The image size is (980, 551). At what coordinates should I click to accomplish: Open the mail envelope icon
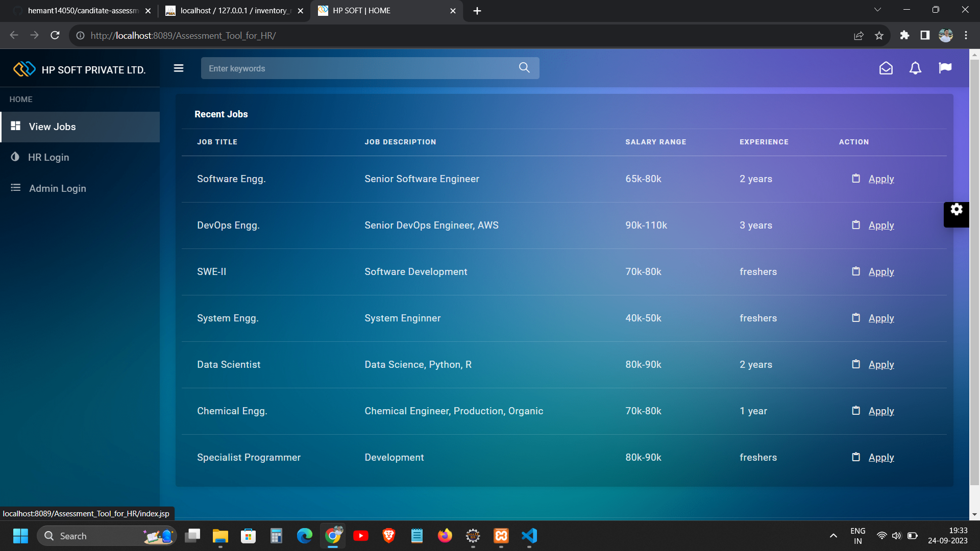(886, 68)
